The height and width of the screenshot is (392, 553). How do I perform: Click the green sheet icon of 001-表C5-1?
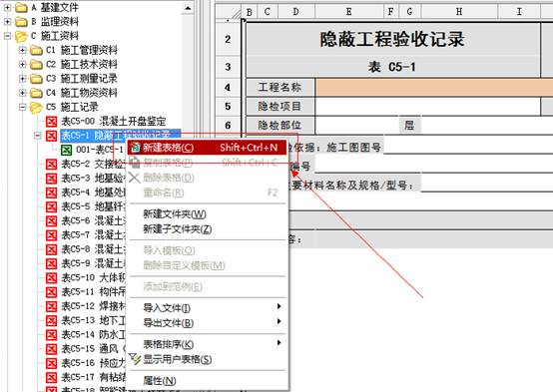click(66, 150)
